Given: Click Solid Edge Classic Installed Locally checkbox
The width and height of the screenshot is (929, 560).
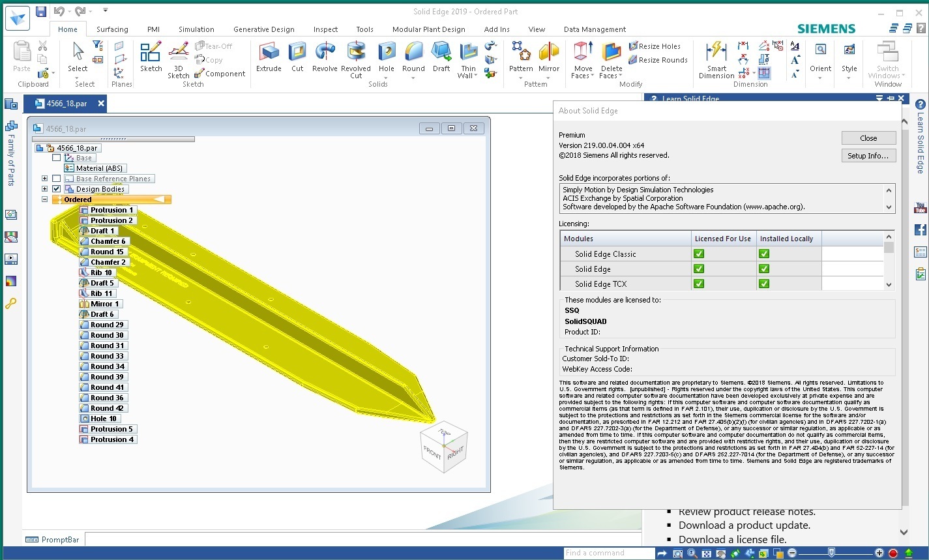Looking at the screenshot, I should click(764, 254).
